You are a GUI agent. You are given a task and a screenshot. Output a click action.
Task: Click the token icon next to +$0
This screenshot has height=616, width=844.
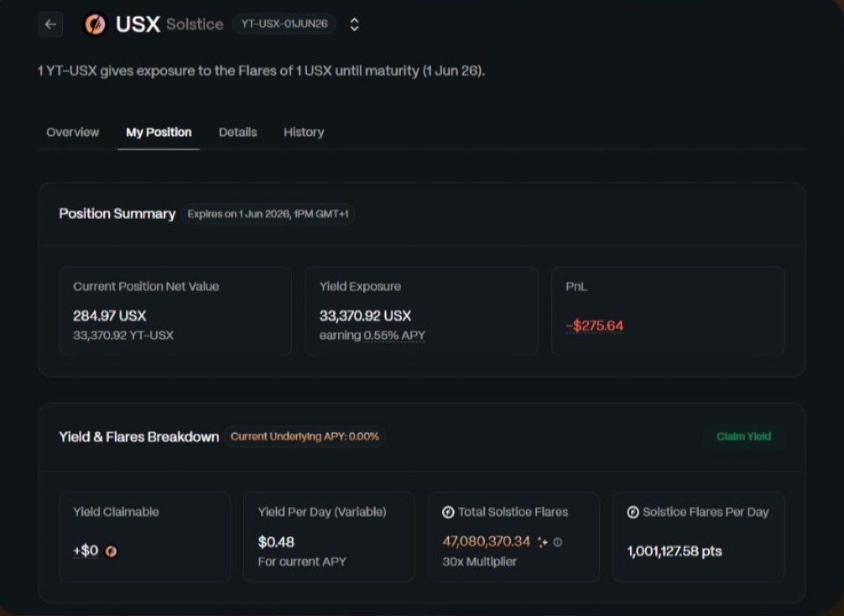[x=111, y=551]
